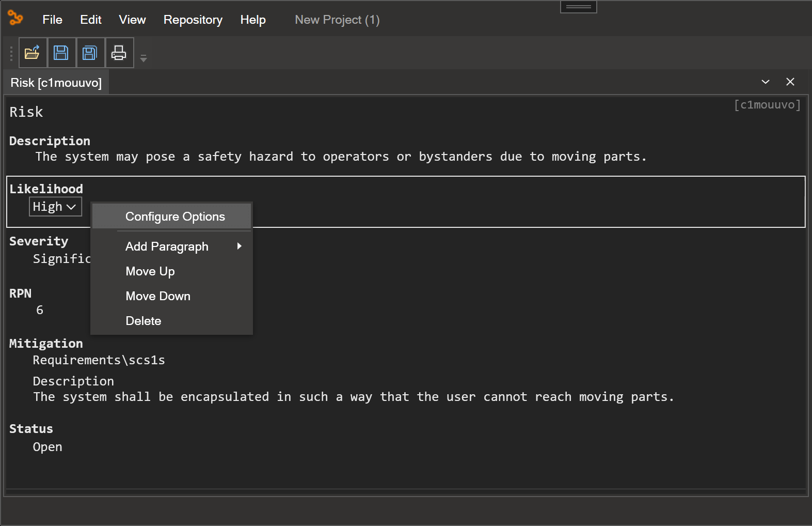Open a project with the folder icon
This screenshot has height=526, width=812.
[x=33, y=53]
